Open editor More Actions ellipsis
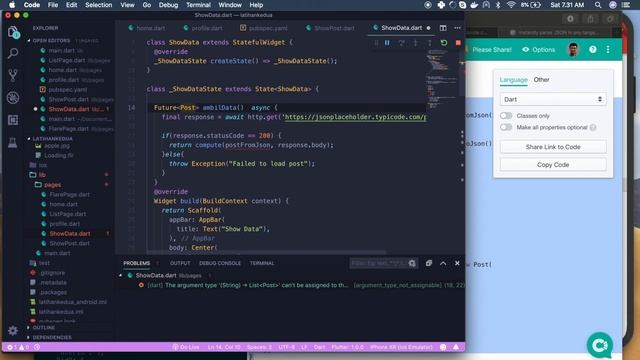This screenshot has width=640, height=360. click(457, 28)
